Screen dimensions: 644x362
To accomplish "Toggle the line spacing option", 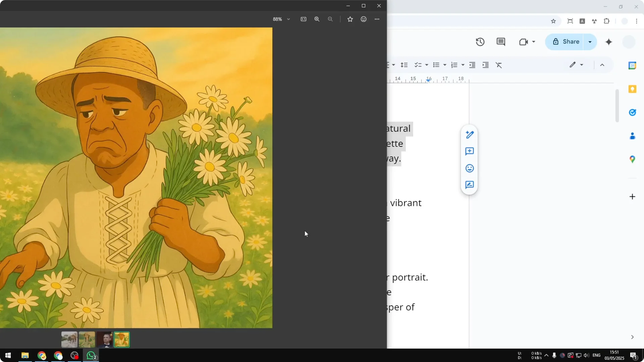I will (405, 65).
